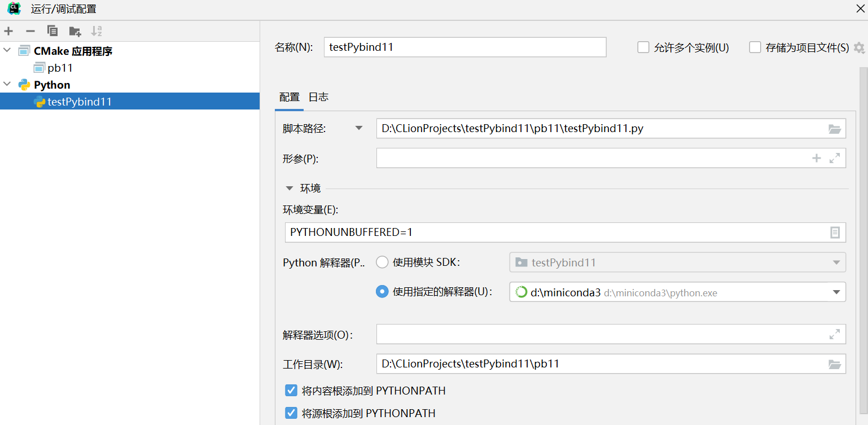The image size is (868, 425).
Task: Click the configuration name field
Action: (465, 47)
